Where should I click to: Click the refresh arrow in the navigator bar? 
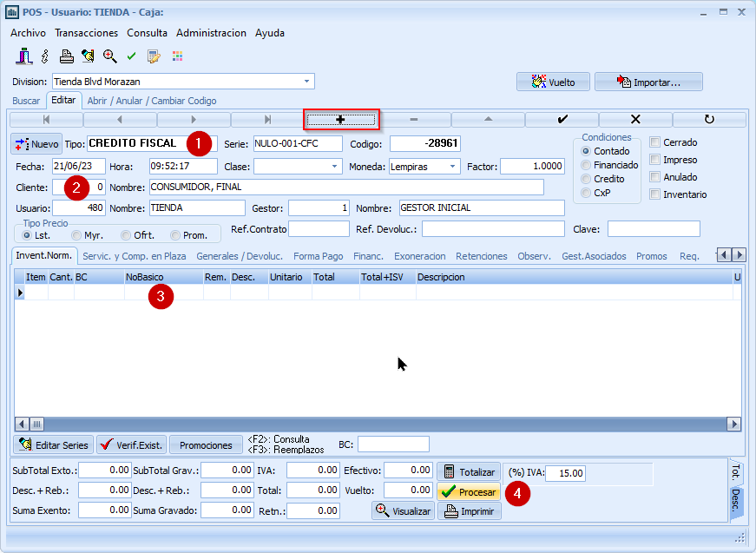[x=709, y=119]
